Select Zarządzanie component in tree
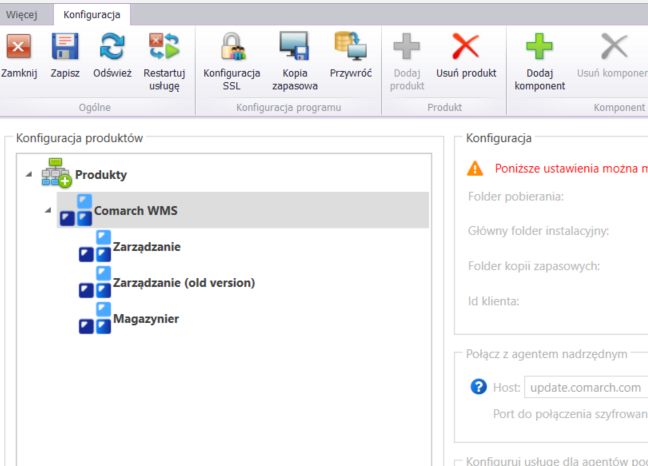648x466 pixels. click(147, 247)
